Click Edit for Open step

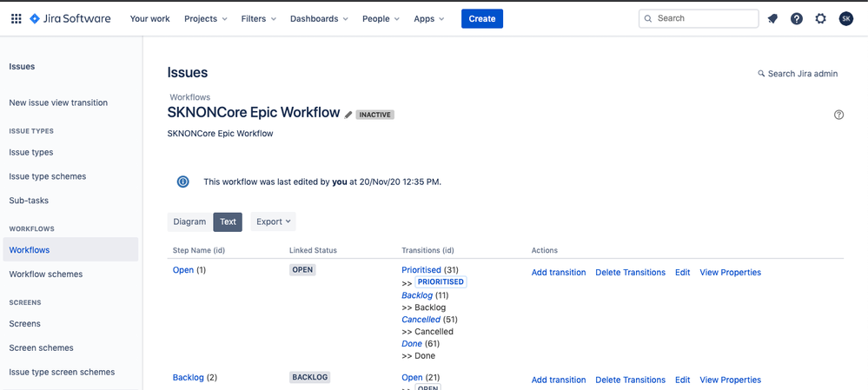(x=683, y=273)
